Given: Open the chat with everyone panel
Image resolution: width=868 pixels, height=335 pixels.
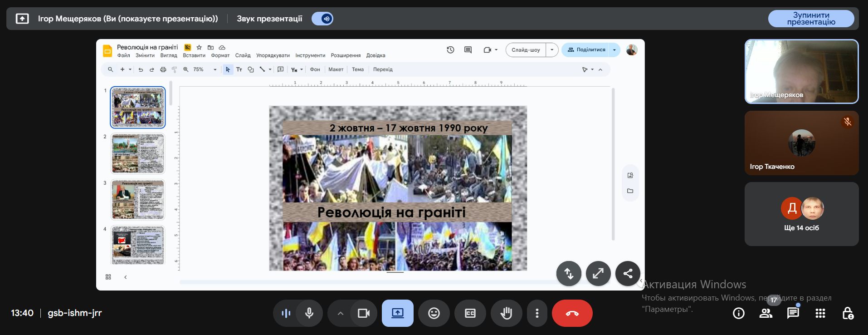Looking at the screenshot, I should pos(793,313).
